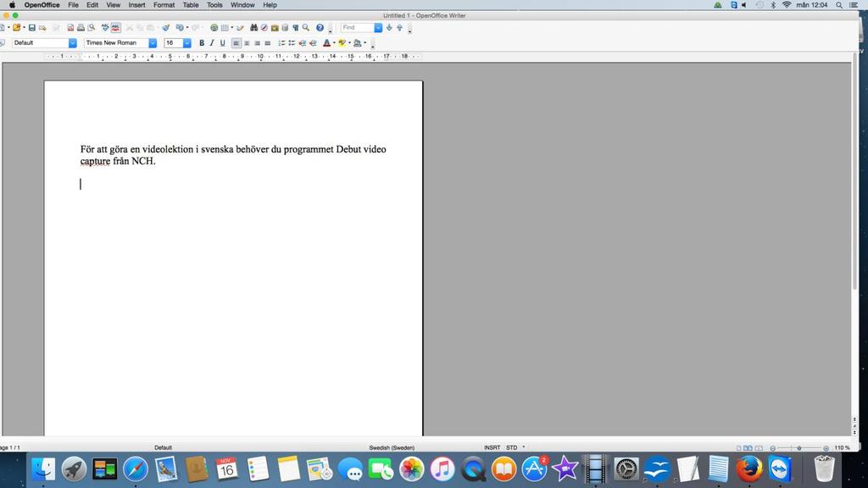
Task: Open Highlighting color dropdown arrow
Action: [x=349, y=42]
